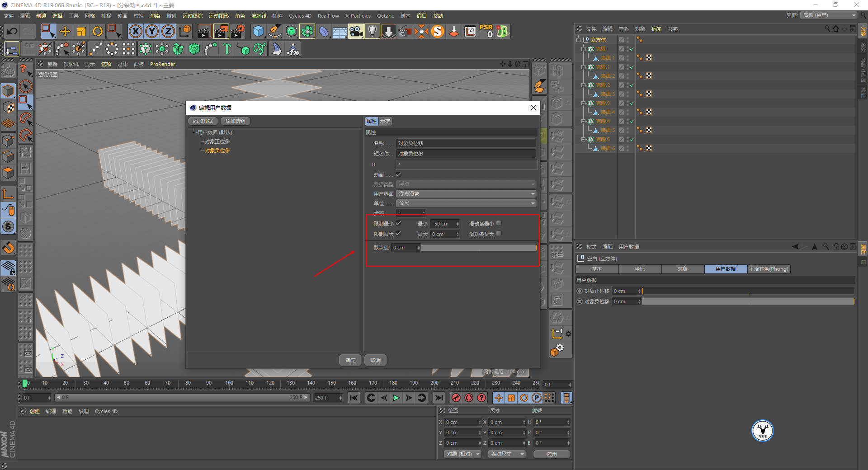Screen dimensions: 868x470
Task: Click the 默认值 slider bar in dialog
Action: (479, 248)
